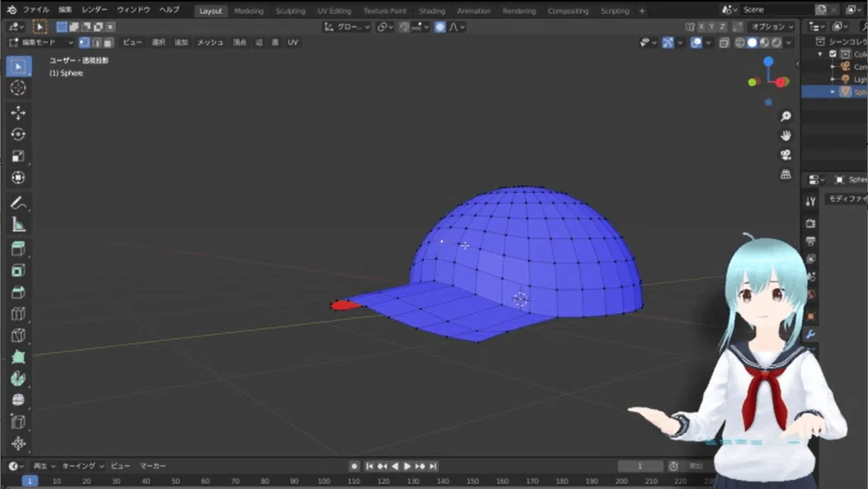Click the new scene icon next to Scene field
The image size is (868, 489).
point(821,9)
